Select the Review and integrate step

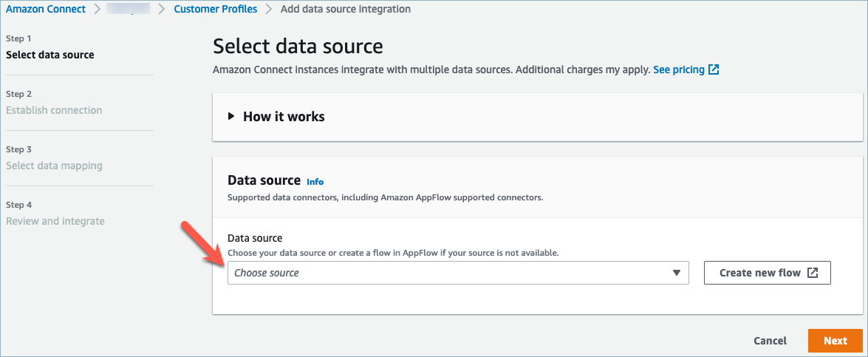[55, 221]
